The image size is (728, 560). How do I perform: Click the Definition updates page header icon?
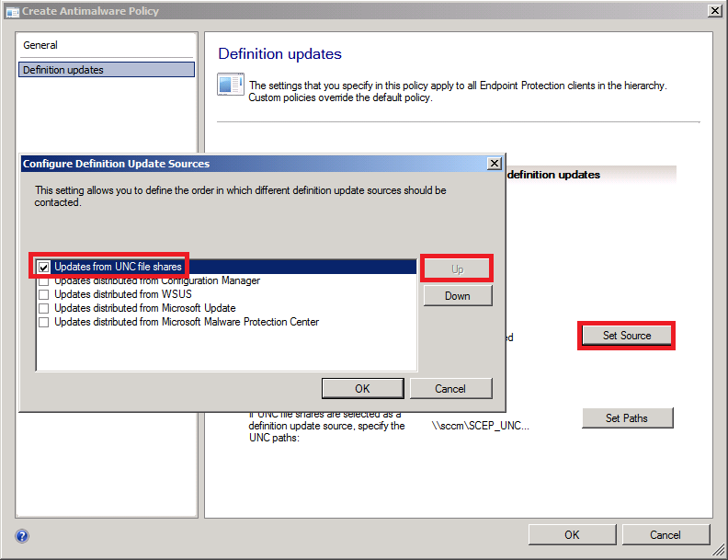coord(231,84)
